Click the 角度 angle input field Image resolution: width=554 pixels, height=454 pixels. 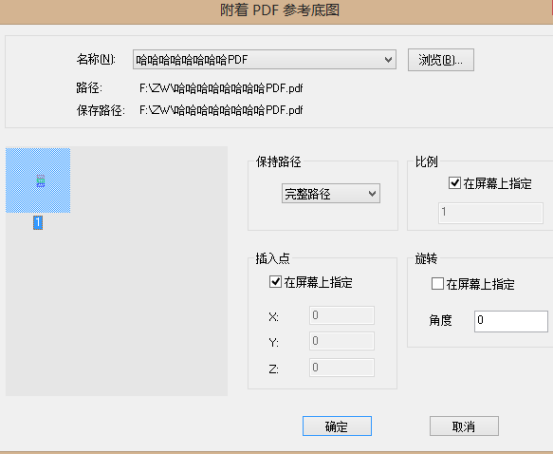[x=511, y=321]
